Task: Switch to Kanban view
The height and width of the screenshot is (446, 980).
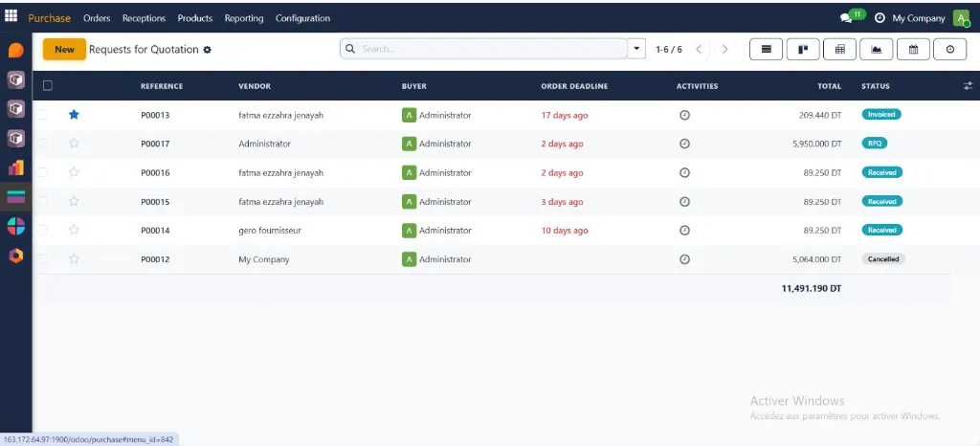Action: (802, 49)
